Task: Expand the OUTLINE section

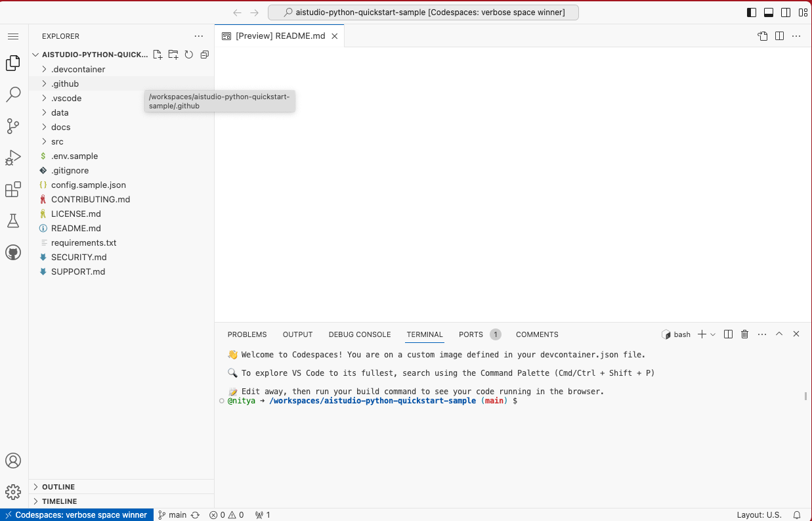Action: pos(121,487)
